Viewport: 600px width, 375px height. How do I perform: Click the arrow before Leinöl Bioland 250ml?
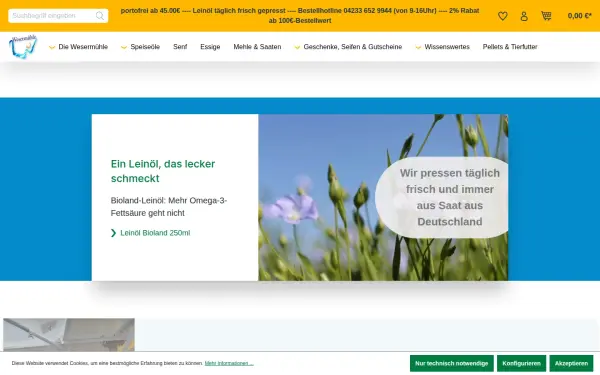pyautogui.click(x=113, y=233)
